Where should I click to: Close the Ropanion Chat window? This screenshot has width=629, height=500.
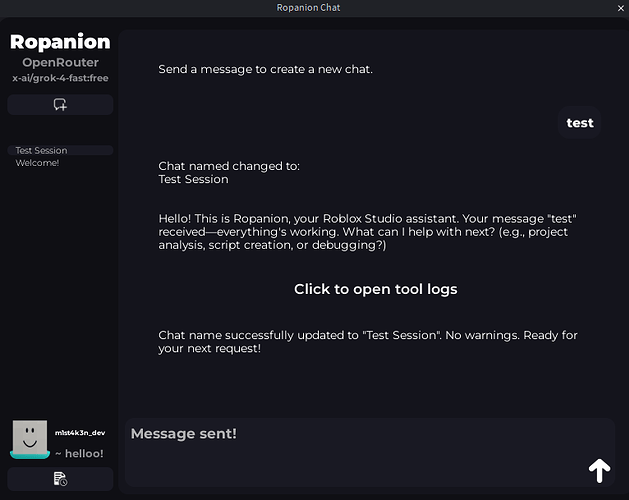pyautogui.click(x=620, y=8)
